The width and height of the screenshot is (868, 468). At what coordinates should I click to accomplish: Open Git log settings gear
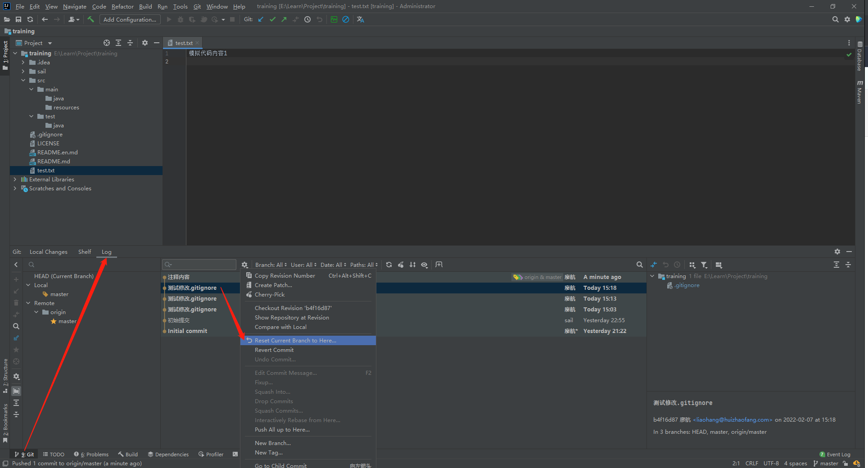coord(244,265)
